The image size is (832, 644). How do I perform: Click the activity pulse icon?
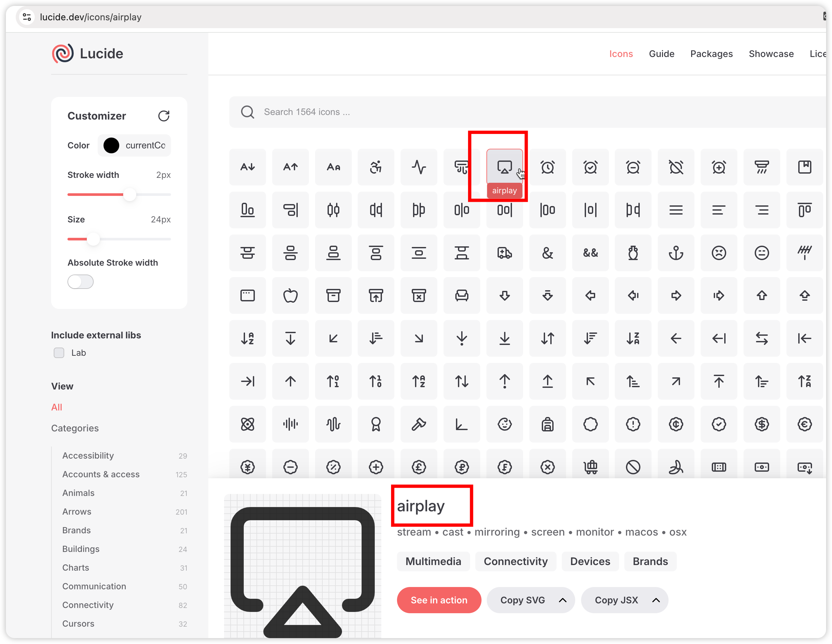point(419,167)
